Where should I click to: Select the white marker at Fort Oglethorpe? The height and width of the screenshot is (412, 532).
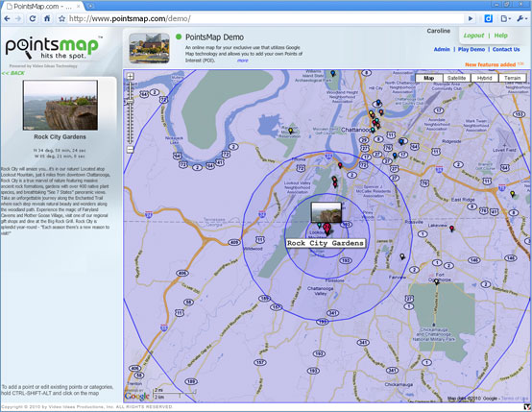(x=437, y=281)
